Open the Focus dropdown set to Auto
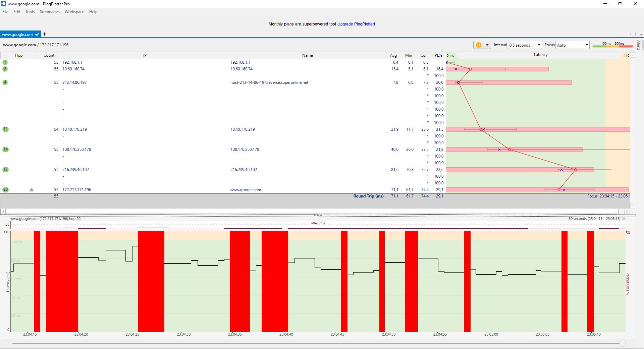 pyautogui.click(x=573, y=45)
